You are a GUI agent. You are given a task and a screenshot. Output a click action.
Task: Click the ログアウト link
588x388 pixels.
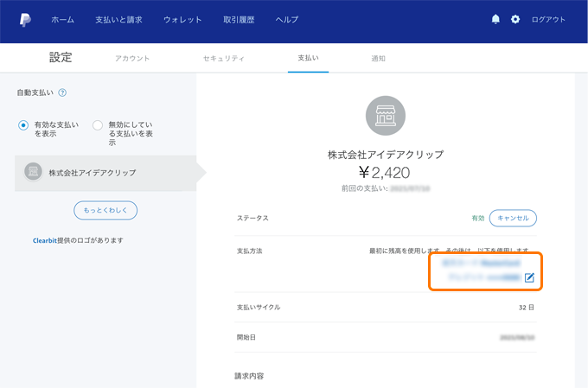click(549, 19)
